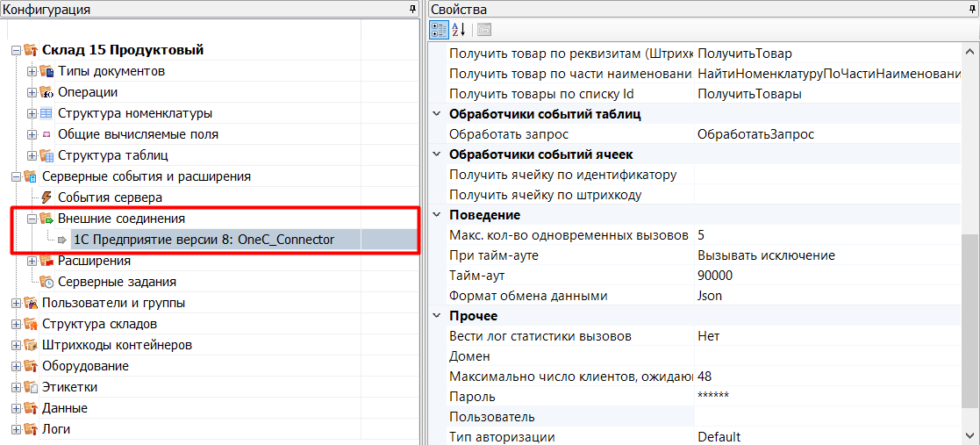The width and height of the screenshot is (980, 445).
Task: Click the Структура таблиц icon
Action: [x=46, y=155]
